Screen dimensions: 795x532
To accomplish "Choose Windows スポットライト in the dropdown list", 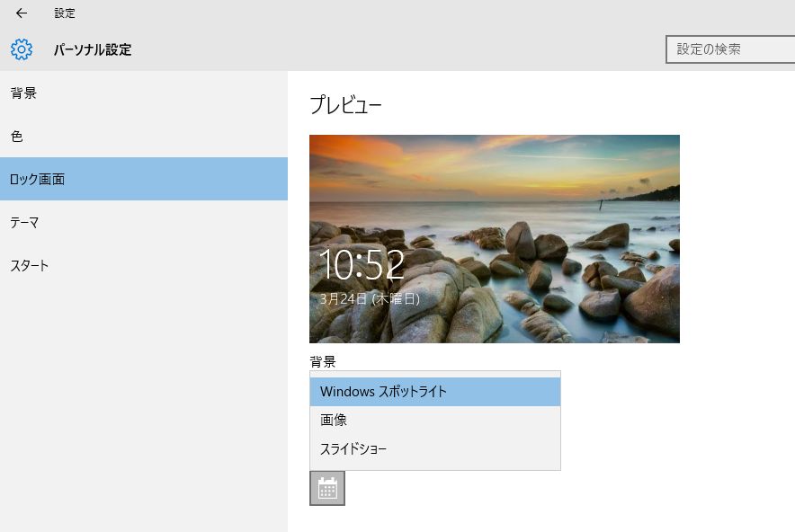I will [x=435, y=392].
